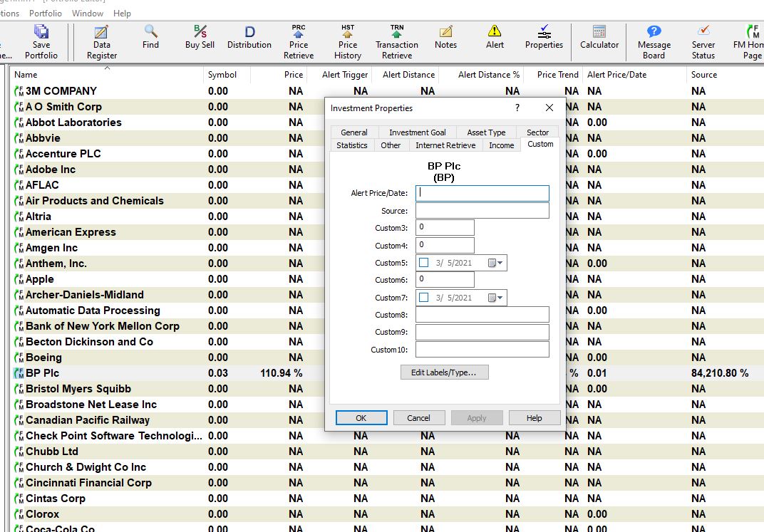Switch to the Asset Type tab

(x=486, y=132)
